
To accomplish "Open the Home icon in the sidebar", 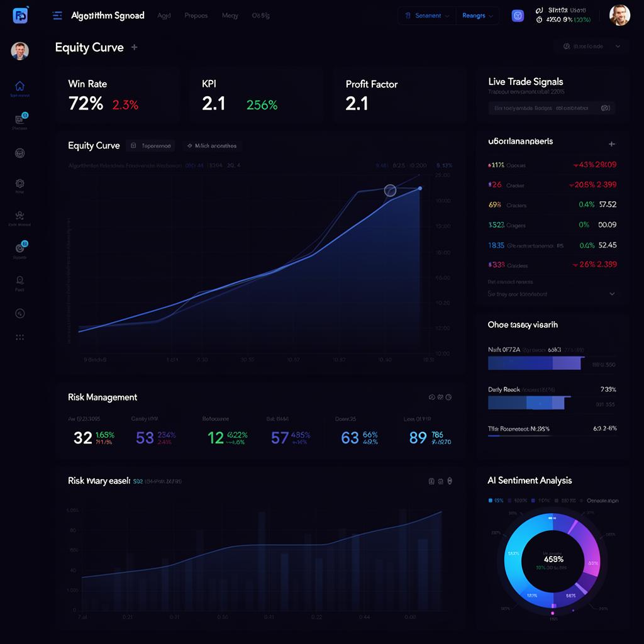I will tap(19, 86).
